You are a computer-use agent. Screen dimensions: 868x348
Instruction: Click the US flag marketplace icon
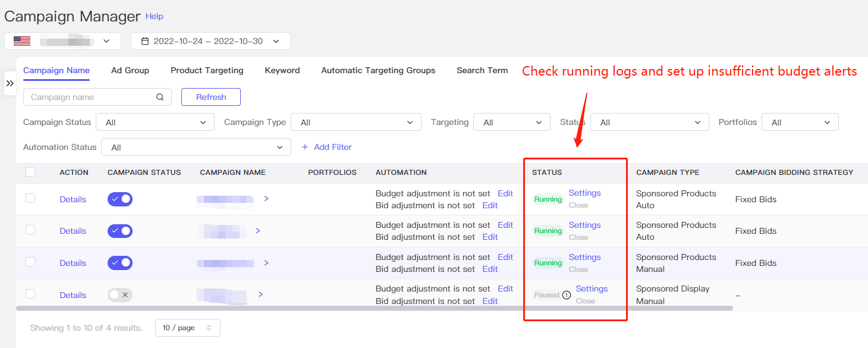(22, 41)
